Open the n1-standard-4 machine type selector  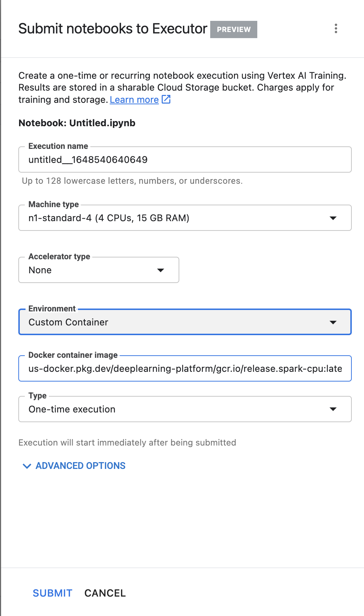(180, 218)
